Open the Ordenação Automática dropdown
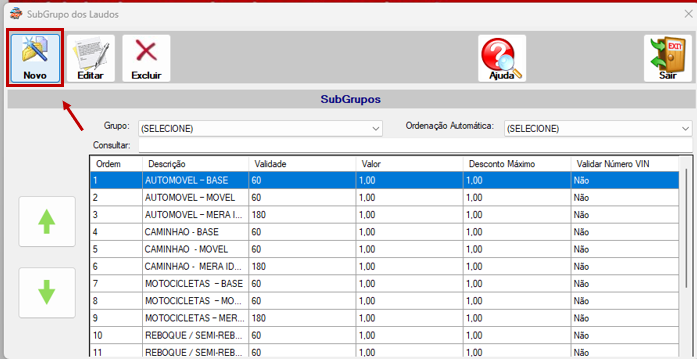 [x=598, y=129]
